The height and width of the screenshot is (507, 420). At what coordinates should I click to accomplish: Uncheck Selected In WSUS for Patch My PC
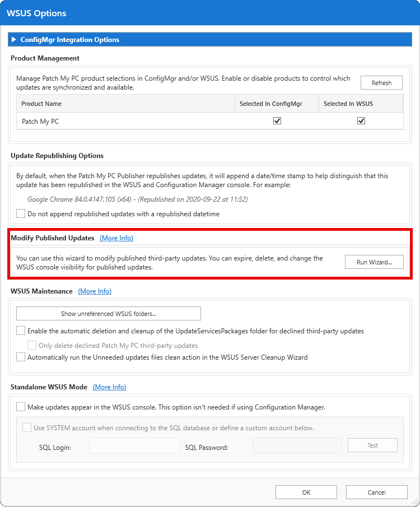361,120
